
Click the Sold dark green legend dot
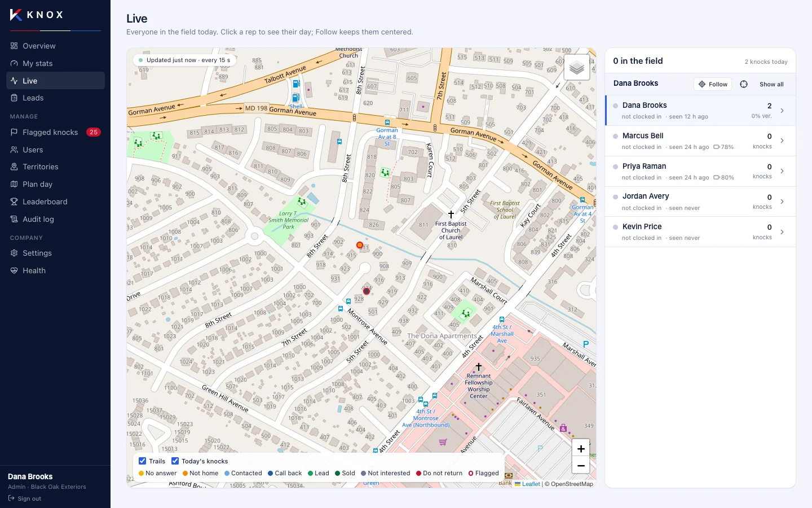point(338,474)
